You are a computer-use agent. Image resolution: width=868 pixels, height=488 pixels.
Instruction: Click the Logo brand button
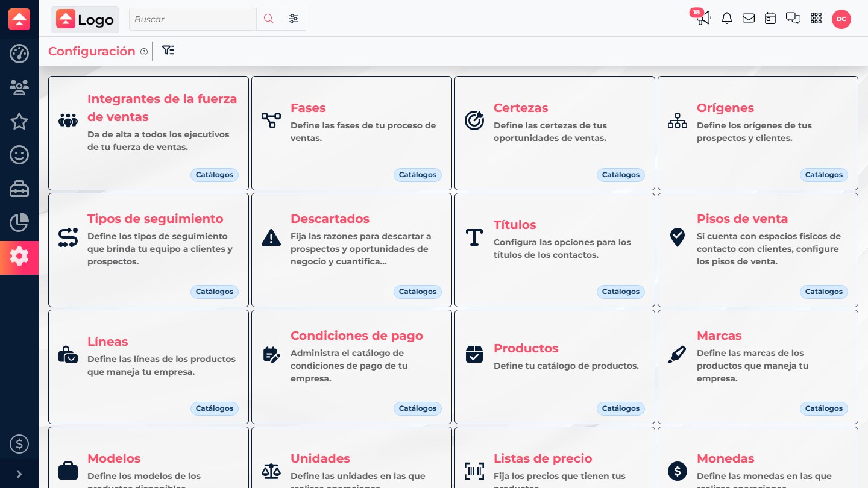pos(85,19)
